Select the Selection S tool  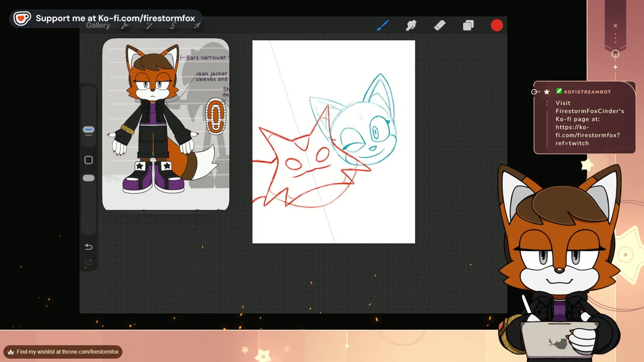pyautogui.click(x=173, y=25)
